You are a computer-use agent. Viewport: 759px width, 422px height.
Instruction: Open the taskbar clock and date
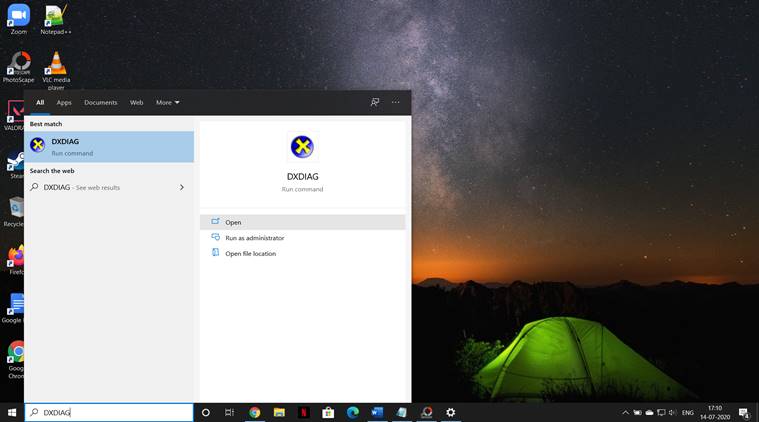715,412
